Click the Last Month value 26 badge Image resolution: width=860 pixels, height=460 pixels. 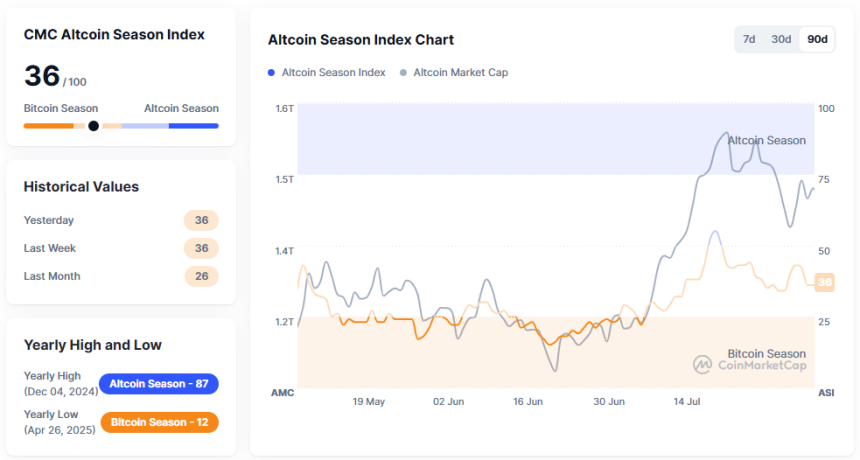(x=201, y=276)
